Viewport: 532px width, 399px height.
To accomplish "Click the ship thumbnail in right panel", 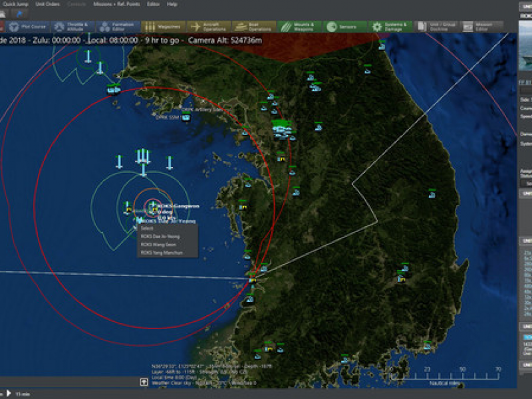I will tap(525, 46).
